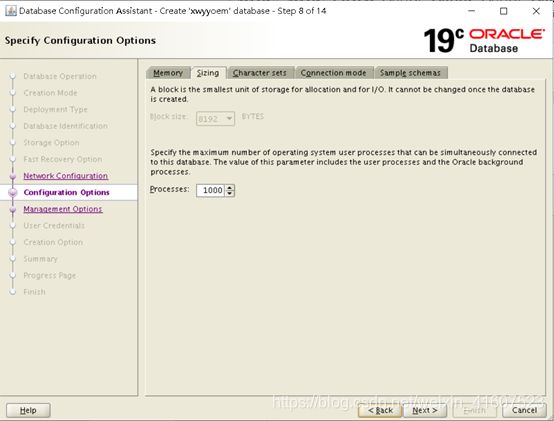
Task: Open Network Configuration step link
Action: click(66, 176)
